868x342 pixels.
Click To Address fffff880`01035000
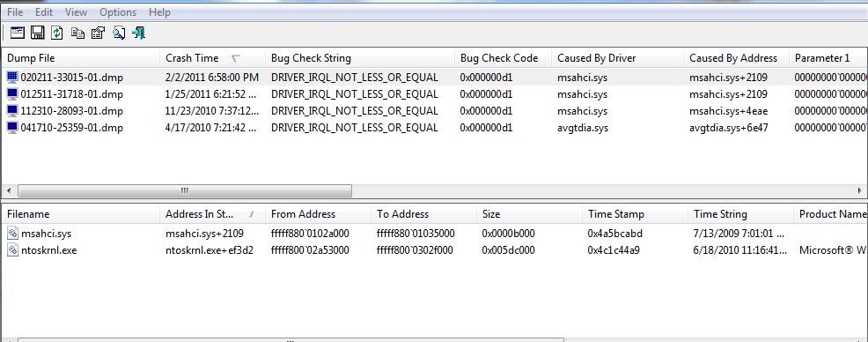point(416,234)
